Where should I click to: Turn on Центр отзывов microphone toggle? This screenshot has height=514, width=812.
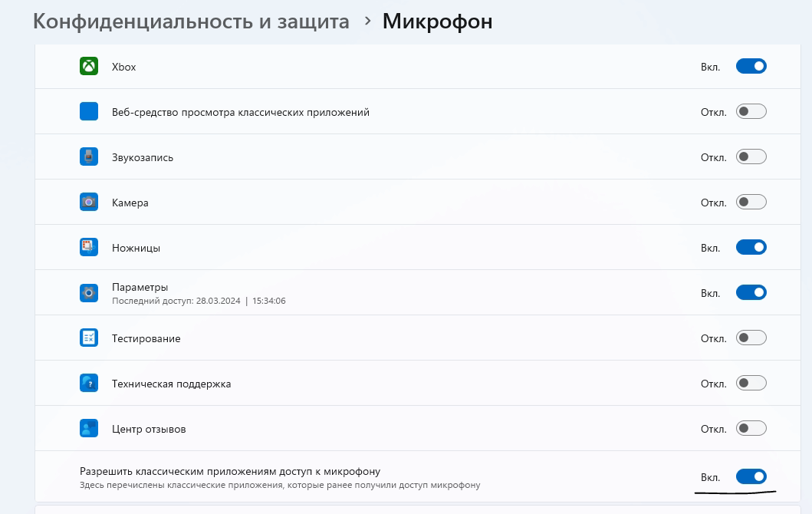(x=751, y=429)
